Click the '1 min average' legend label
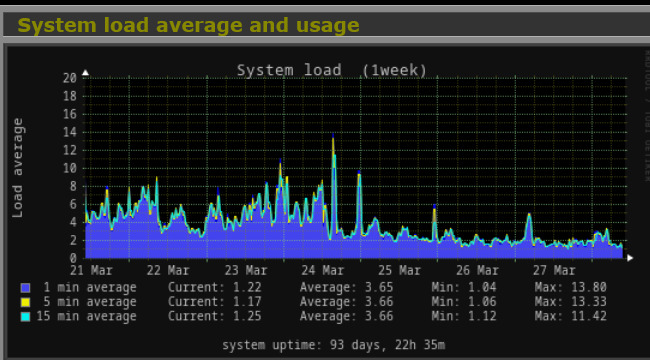Viewport: 650px width, 360px height. pyautogui.click(x=90, y=287)
